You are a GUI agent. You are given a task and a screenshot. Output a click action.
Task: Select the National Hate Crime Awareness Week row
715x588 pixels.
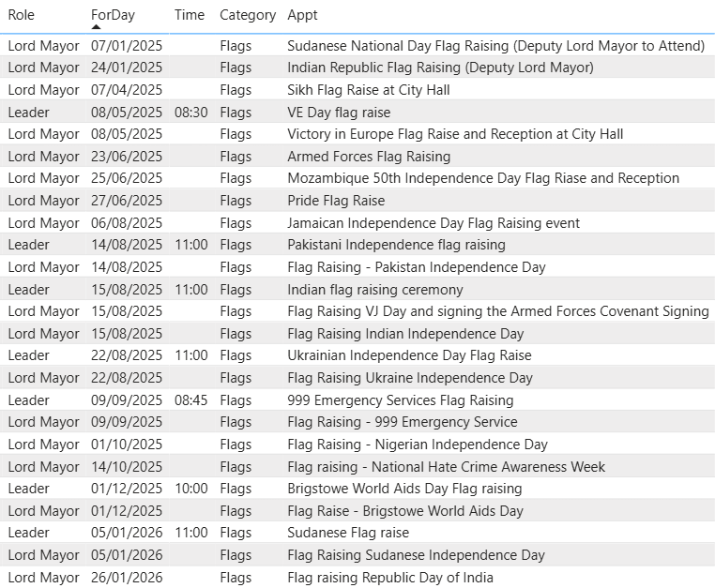[446, 467]
